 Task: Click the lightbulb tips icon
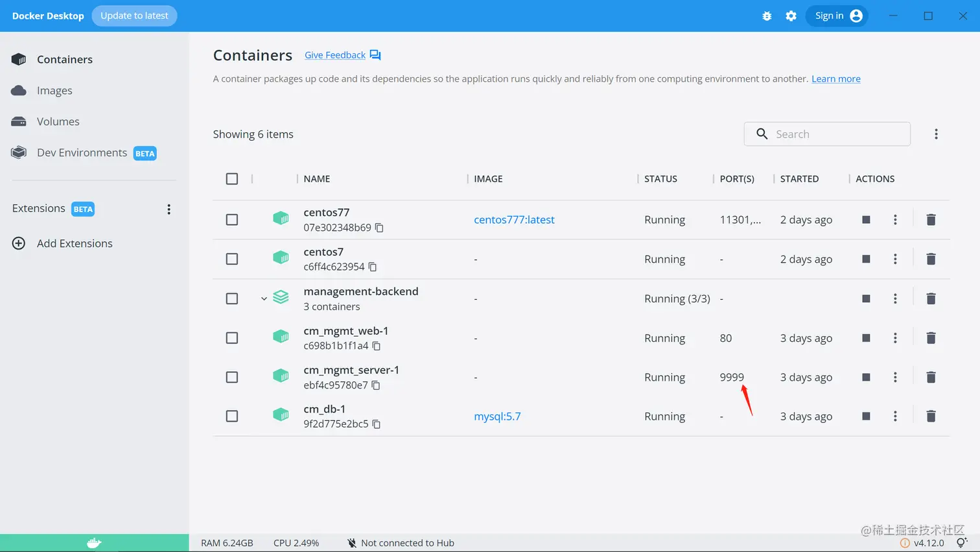point(961,543)
